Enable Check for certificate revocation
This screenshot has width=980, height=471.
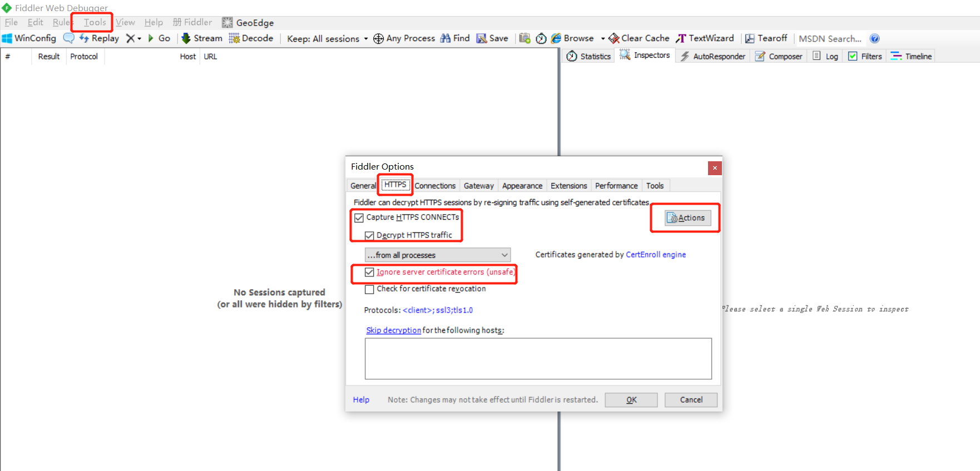(369, 289)
